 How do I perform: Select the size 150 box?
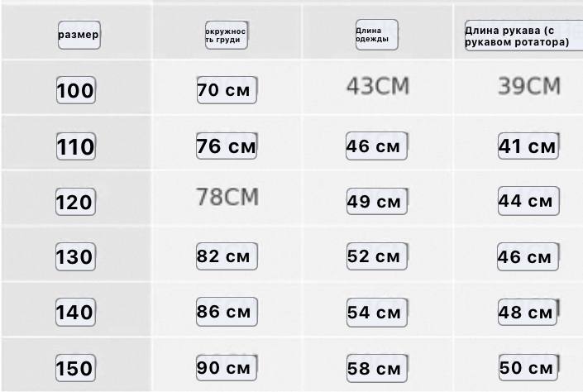coord(75,368)
